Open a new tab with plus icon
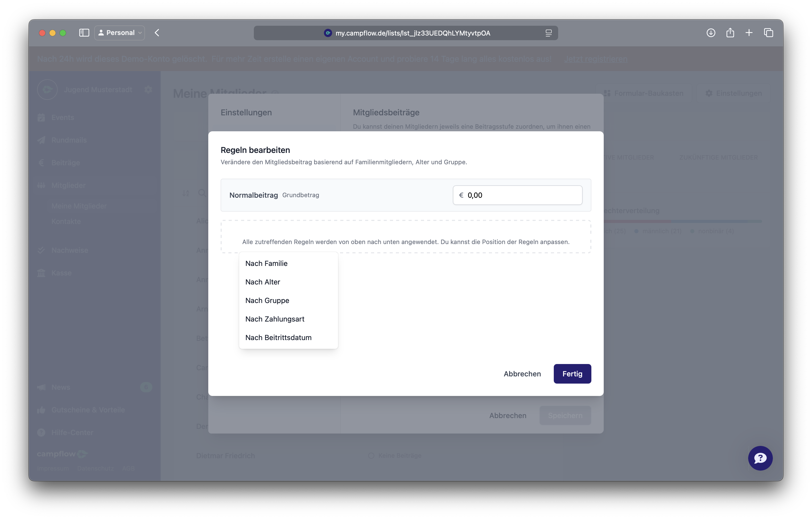Viewport: 812px width, 519px height. (749, 33)
